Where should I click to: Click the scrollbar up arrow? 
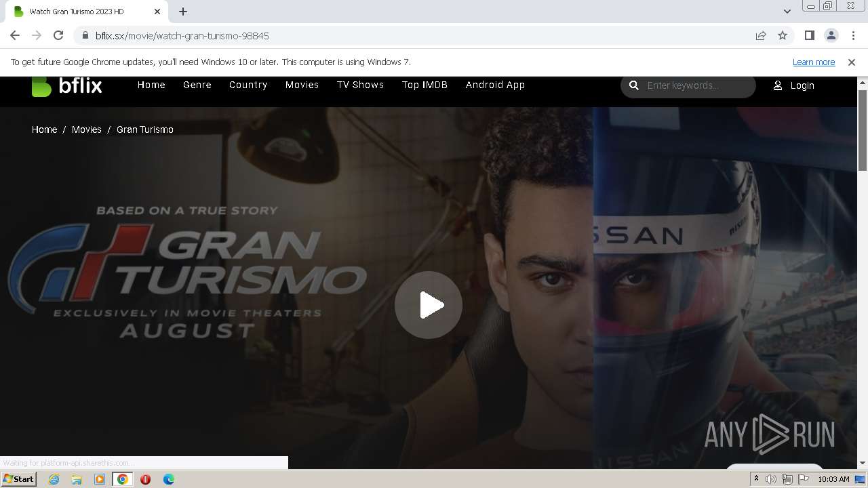[x=863, y=83]
